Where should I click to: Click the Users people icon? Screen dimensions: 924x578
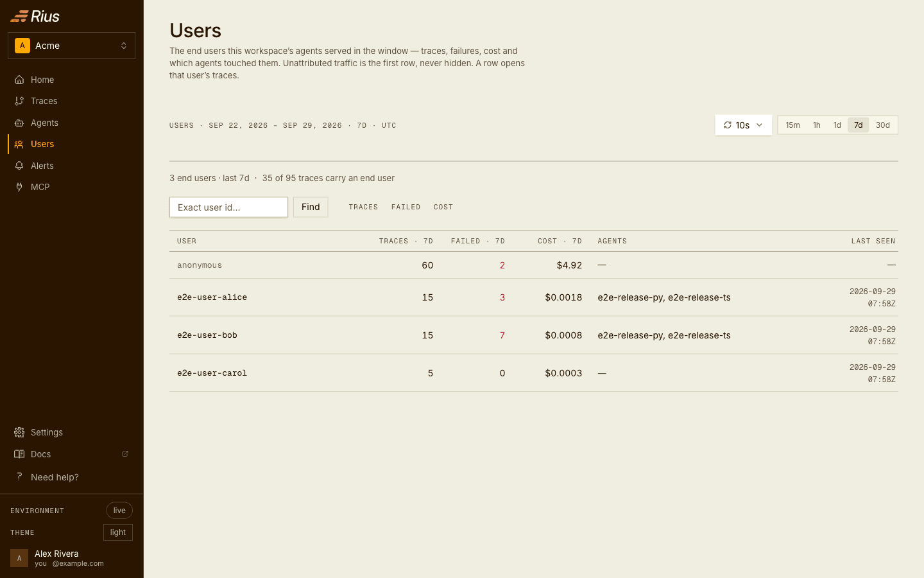pos(19,144)
